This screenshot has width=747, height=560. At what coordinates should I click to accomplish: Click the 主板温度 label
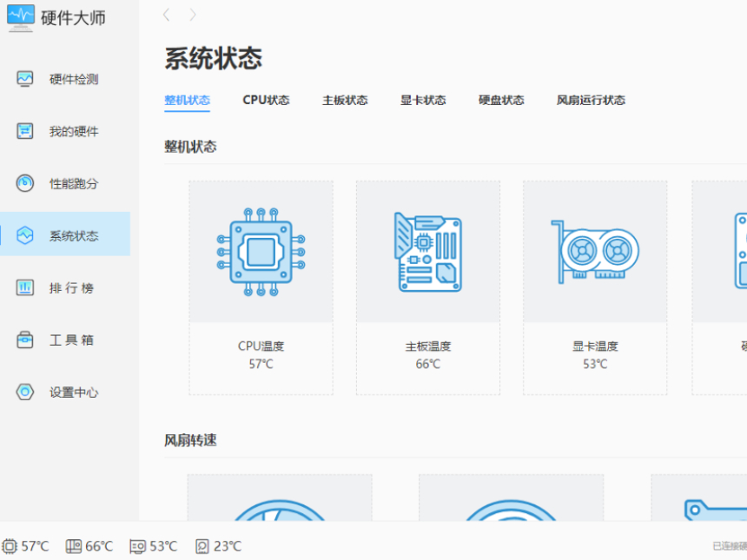[428, 346]
